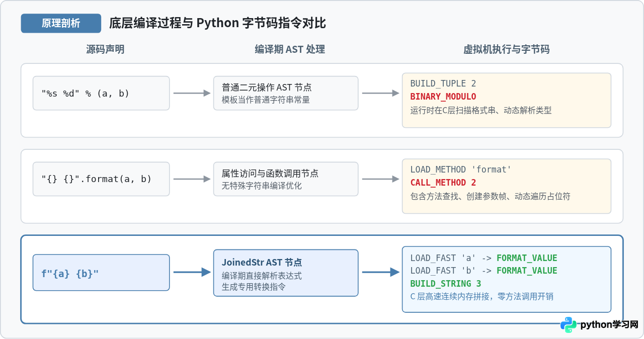The width and height of the screenshot is (644, 339).
Task: Click the 原理剖析 badge
Action: coord(61,23)
